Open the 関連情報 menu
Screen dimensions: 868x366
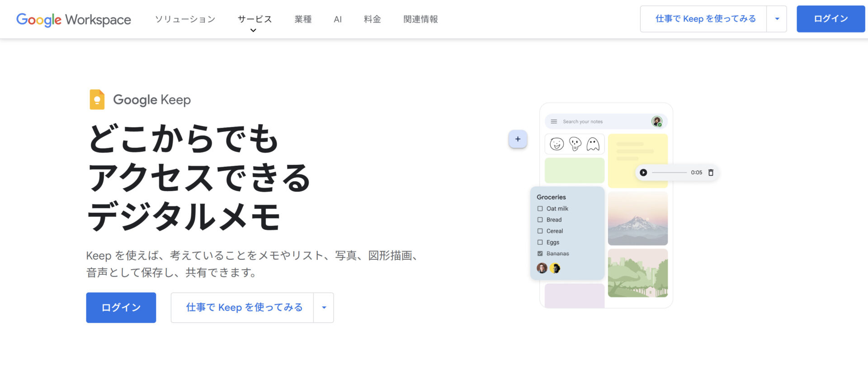click(x=420, y=19)
